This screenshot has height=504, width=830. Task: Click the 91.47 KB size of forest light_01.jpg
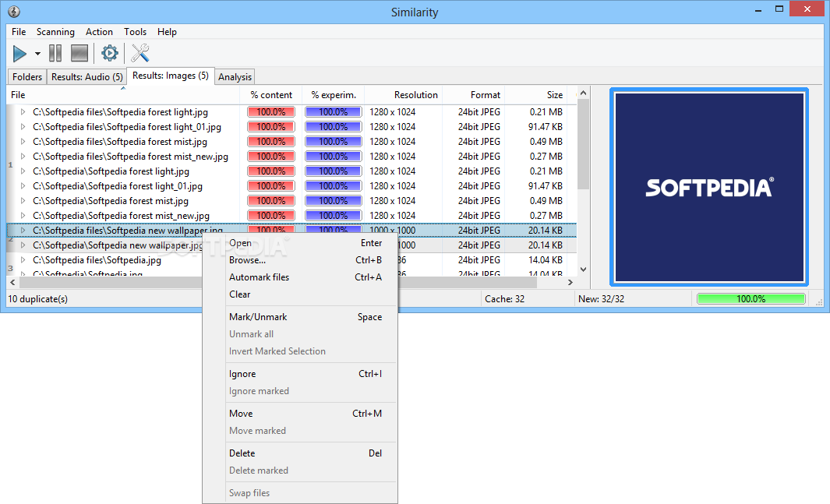(x=546, y=127)
